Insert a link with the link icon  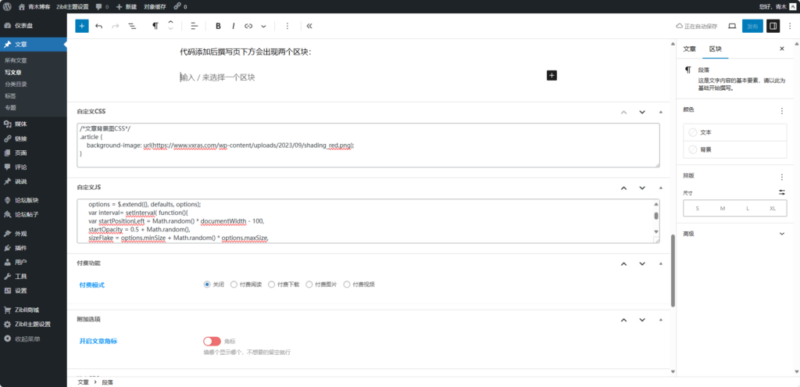pos(248,26)
